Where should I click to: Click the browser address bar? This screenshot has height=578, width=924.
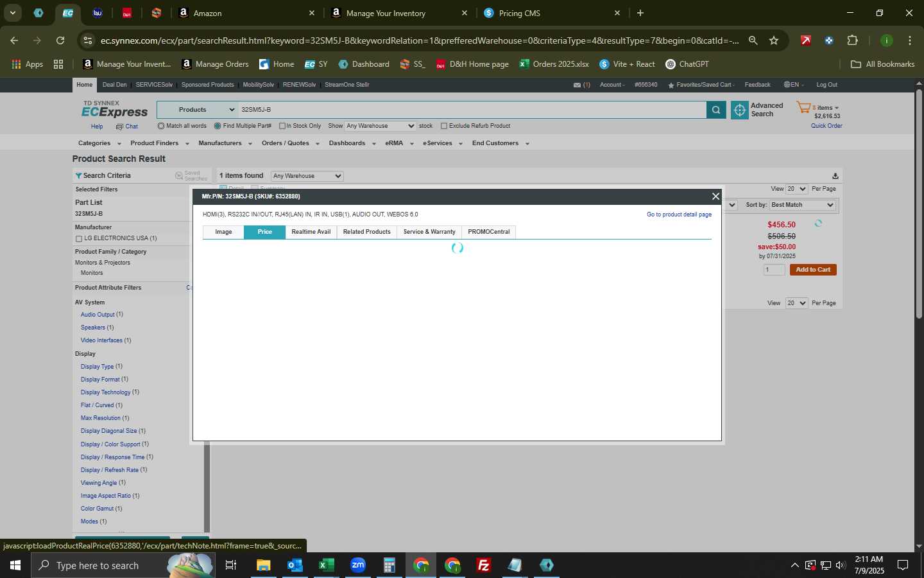[420, 40]
